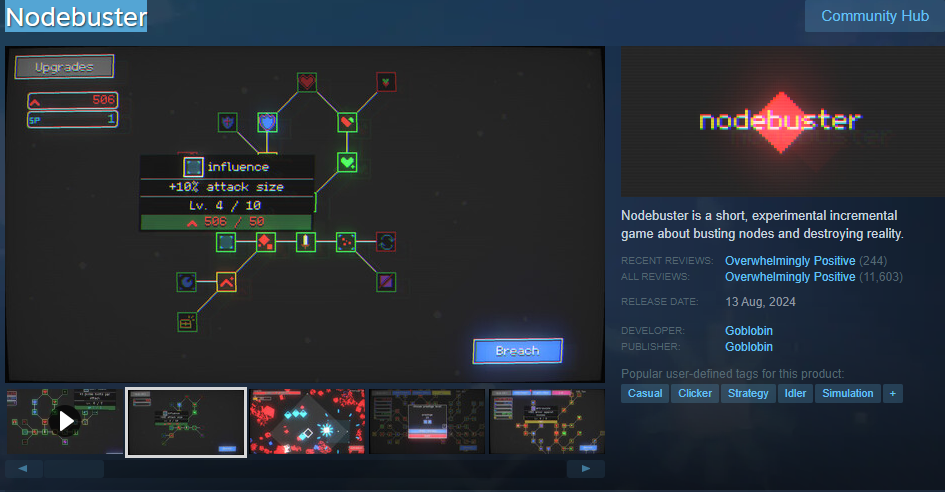Click the green 506 / 50 cost bar
This screenshot has width=945, height=492.
pos(227,222)
